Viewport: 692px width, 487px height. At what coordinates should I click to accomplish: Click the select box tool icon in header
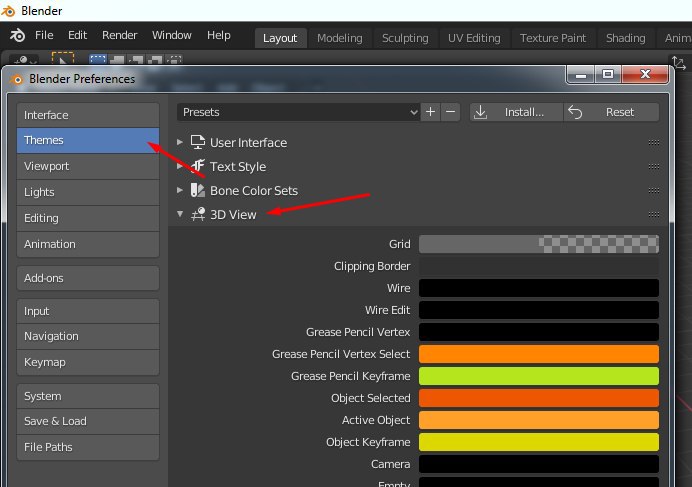(x=63, y=58)
